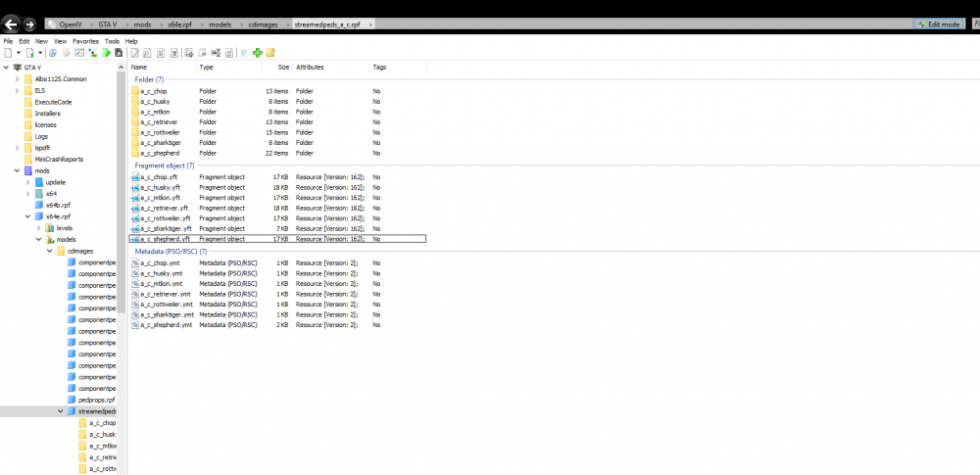Click the cdimages breadcrumb segment
980x475 pixels.
(x=269, y=24)
